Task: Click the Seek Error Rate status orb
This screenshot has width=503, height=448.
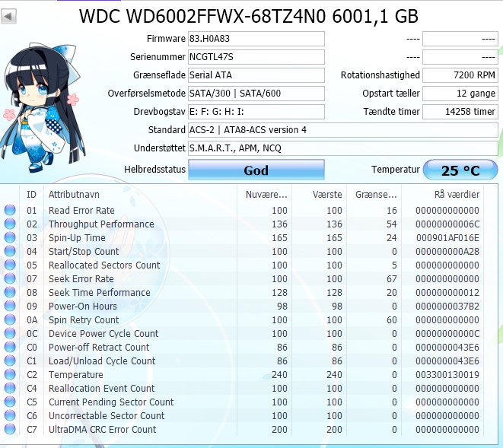Action: click(10, 278)
